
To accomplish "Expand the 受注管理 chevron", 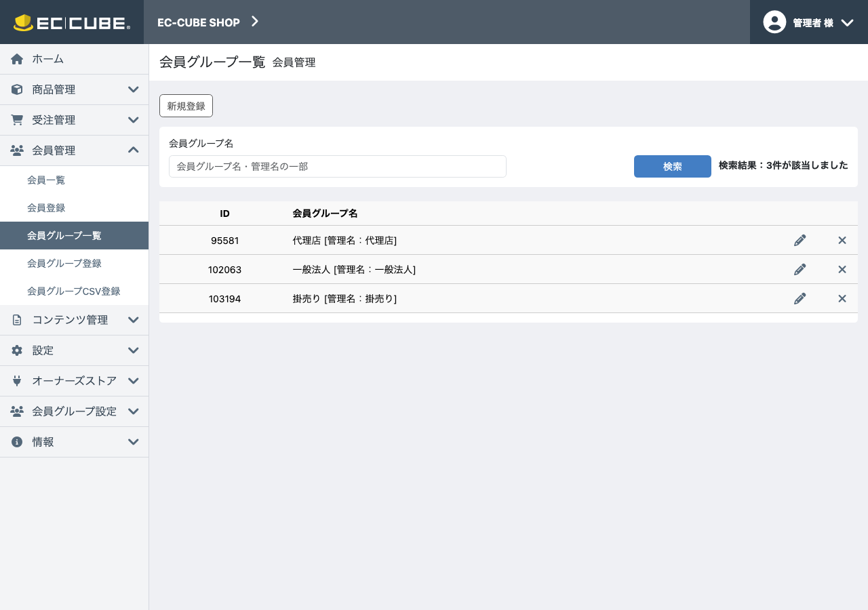I will [x=134, y=120].
